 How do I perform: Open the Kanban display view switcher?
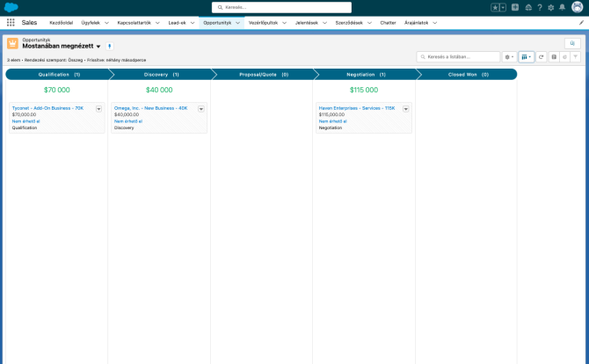(526, 56)
